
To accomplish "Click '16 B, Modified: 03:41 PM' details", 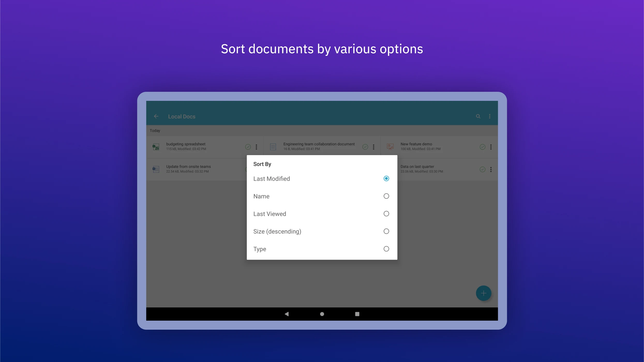I will (301, 149).
